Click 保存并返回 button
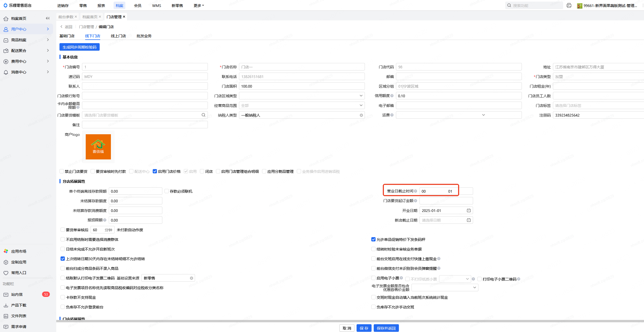Image resolution: width=644 pixels, height=332 pixels. pyautogui.click(x=386, y=328)
